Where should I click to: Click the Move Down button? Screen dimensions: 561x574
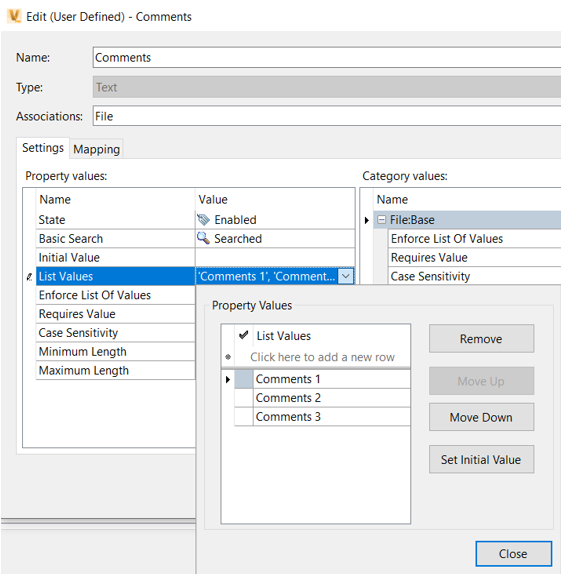pyautogui.click(x=482, y=417)
